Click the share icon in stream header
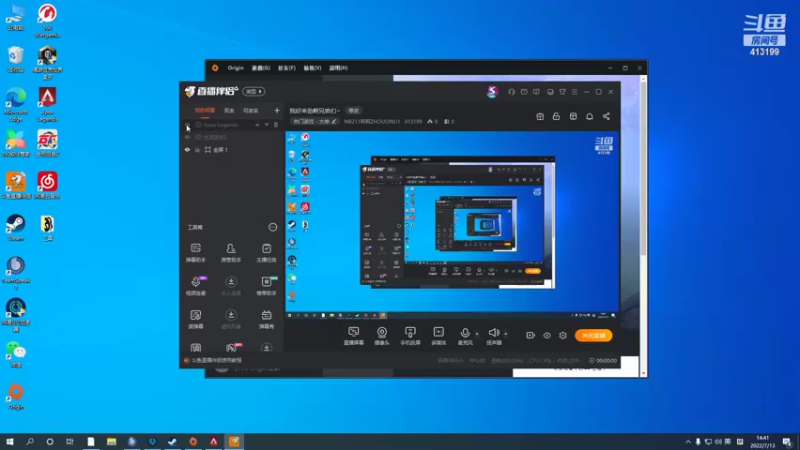The image size is (800, 450). [x=606, y=116]
